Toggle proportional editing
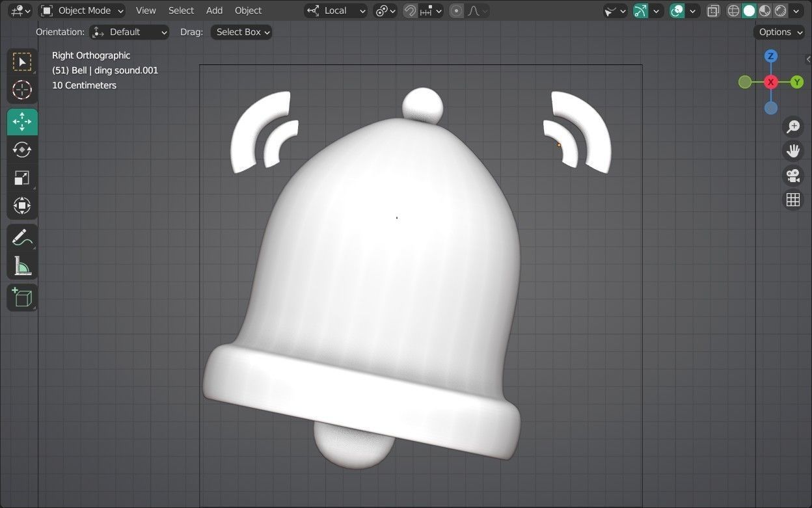This screenshot has height=508, width=812. pos(456,10)
